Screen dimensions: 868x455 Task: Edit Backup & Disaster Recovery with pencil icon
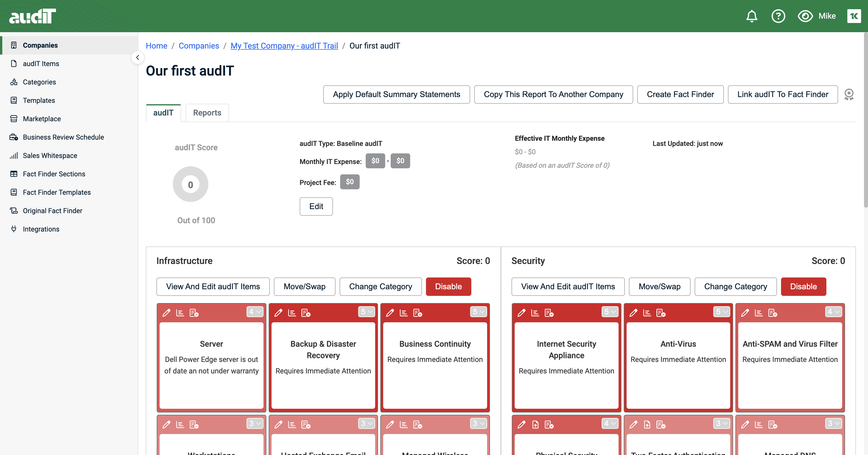point(278,313)
